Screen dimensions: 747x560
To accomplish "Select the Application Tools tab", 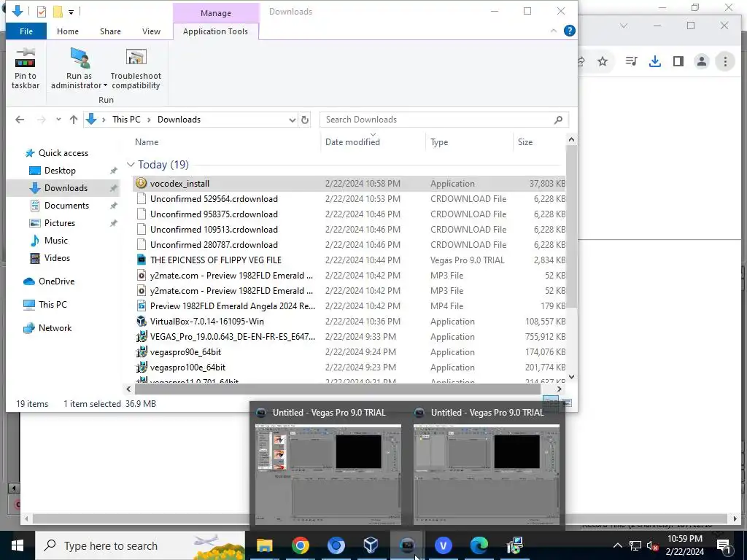I will tap(215, 31).
